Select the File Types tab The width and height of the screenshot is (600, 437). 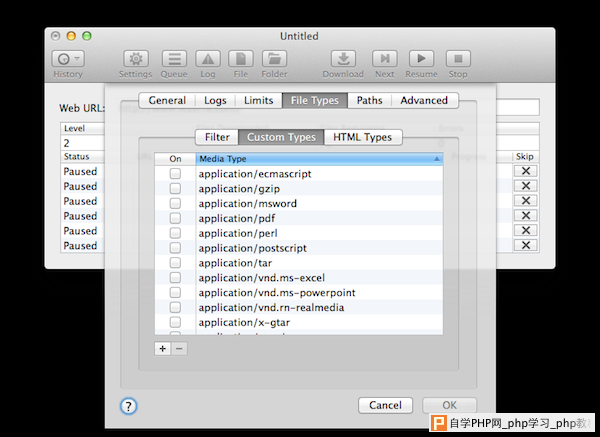point(315,100)
